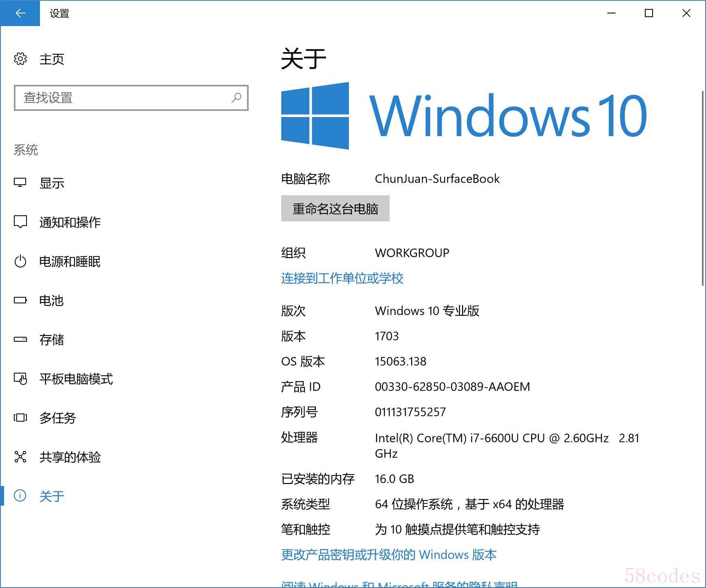This screenshot has width=706, height=588.
Task: Open 显示 settings page
Action: coord(52,183)
